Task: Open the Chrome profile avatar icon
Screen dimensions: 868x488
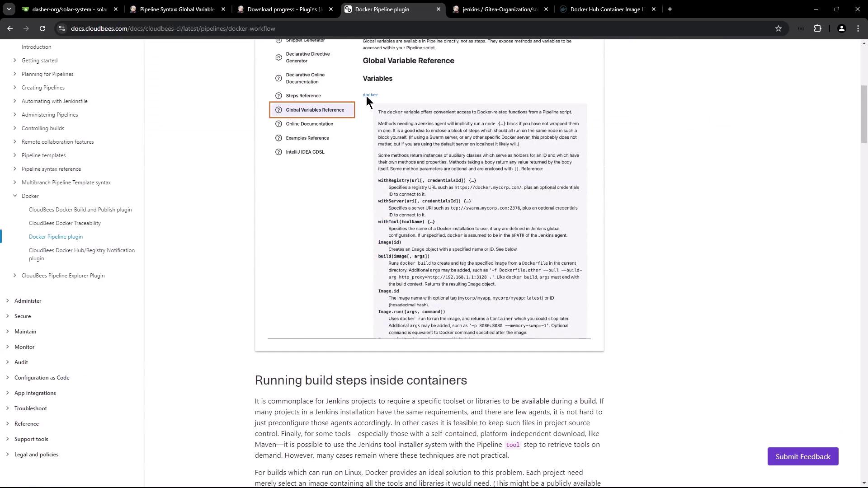Action: coord(841,28)
